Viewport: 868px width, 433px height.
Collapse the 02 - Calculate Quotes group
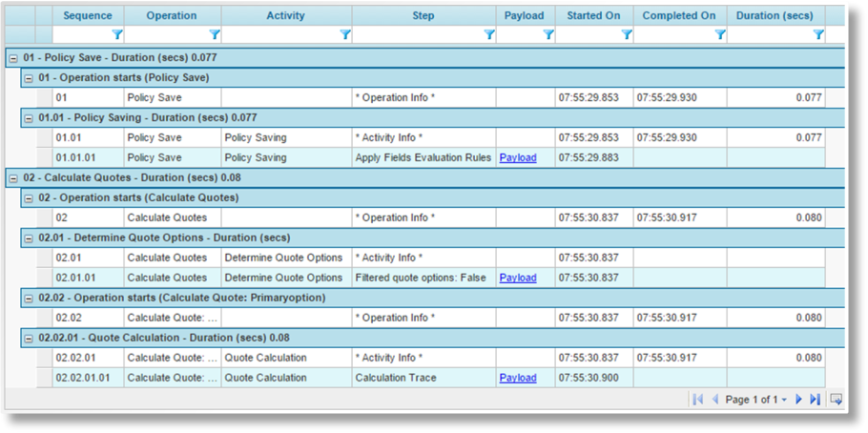13,177
